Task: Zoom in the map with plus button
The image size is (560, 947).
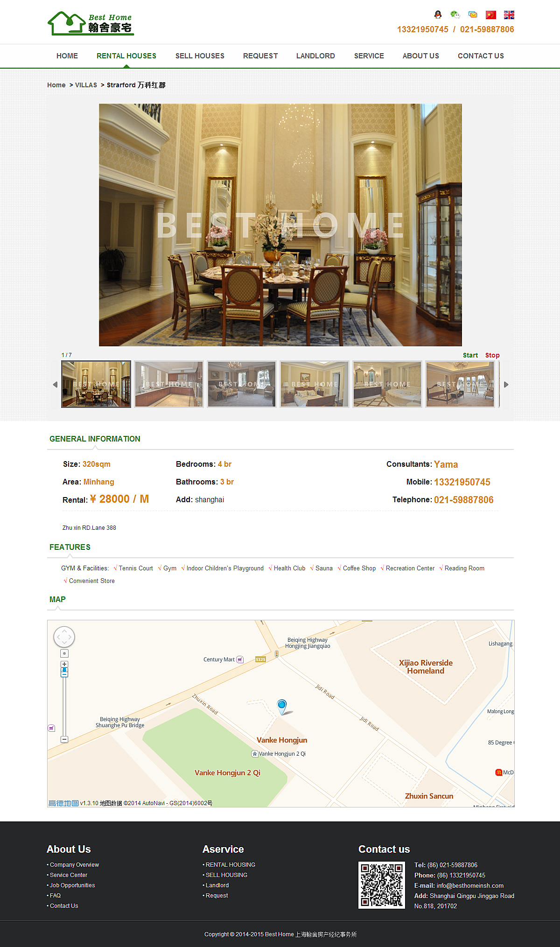Action: tap(64, 664)
